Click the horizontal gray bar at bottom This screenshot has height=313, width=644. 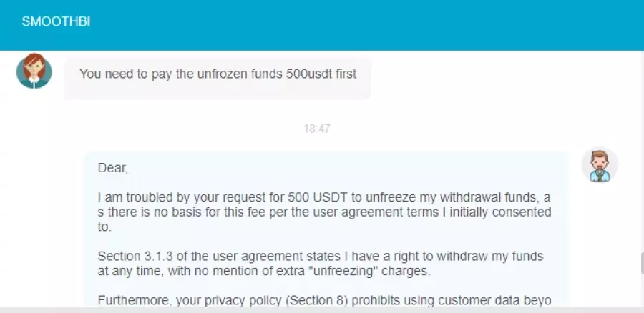pyautogui.click(x=322, y=309)
